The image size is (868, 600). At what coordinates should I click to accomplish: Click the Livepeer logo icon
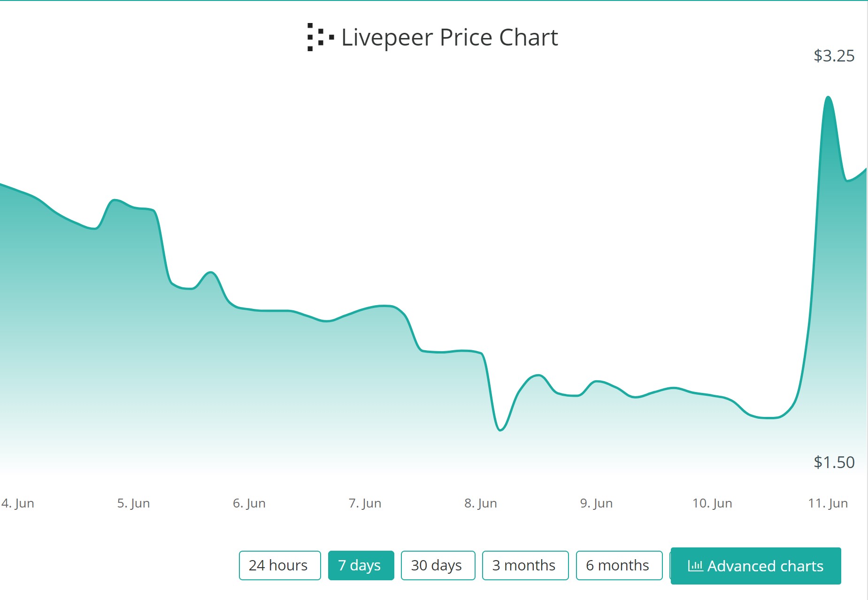pyautogui.click(x=320, y=37)
